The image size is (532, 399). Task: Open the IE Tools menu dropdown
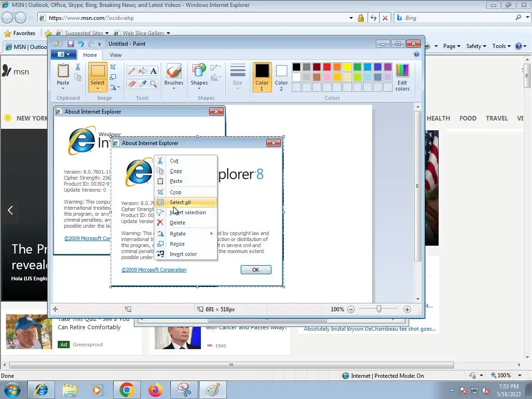click(x=502, y=46)
